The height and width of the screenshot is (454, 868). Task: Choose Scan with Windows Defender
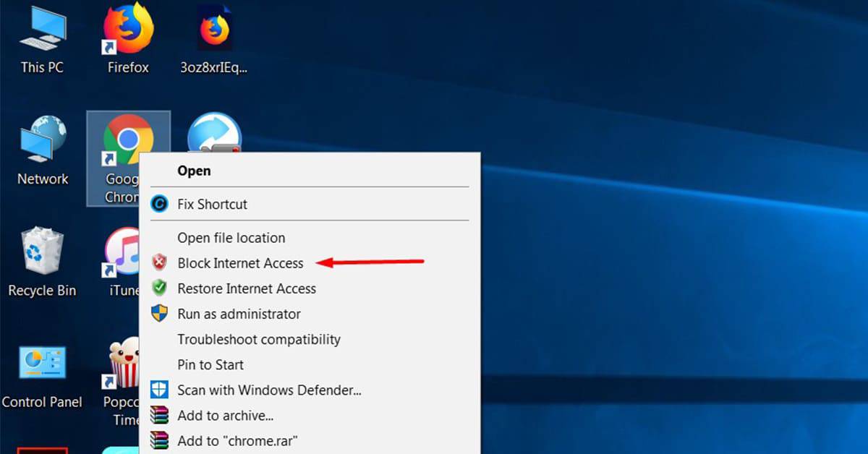(x=309, y=390)
